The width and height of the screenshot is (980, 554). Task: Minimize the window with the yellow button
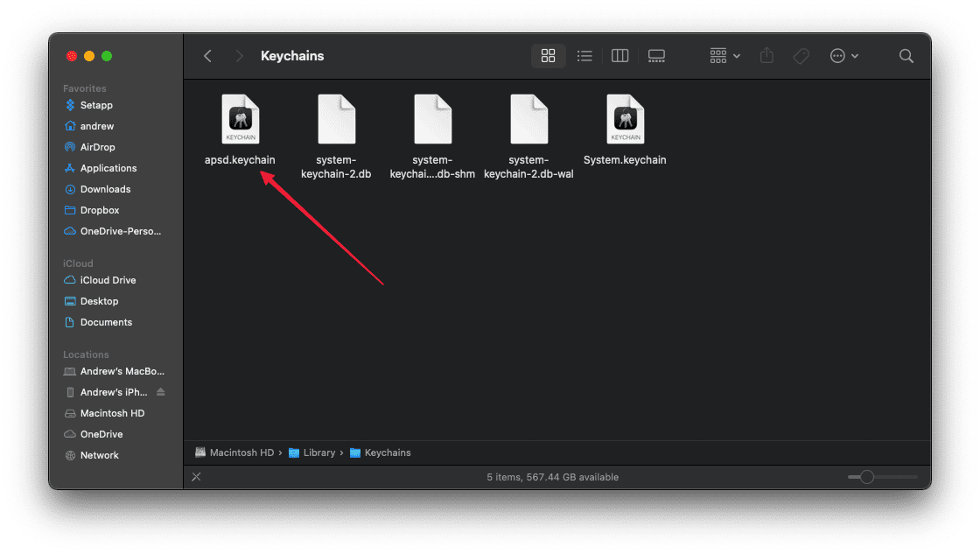[x=89, y=56]
